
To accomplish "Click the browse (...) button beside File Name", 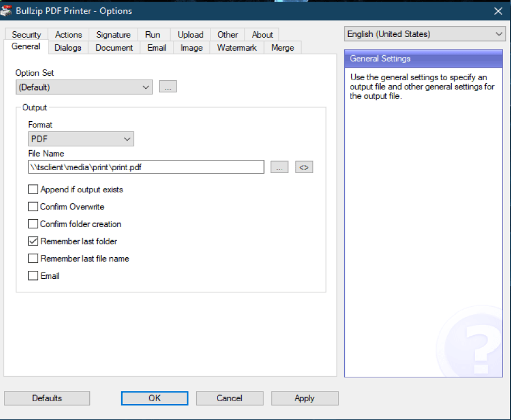I will [279, 167].
